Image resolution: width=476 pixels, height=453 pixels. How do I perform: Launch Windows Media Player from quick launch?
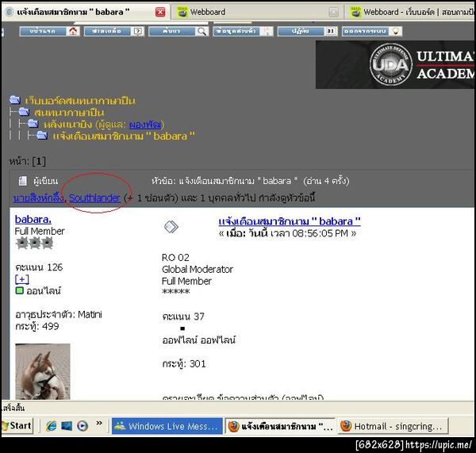click(83, 426)
